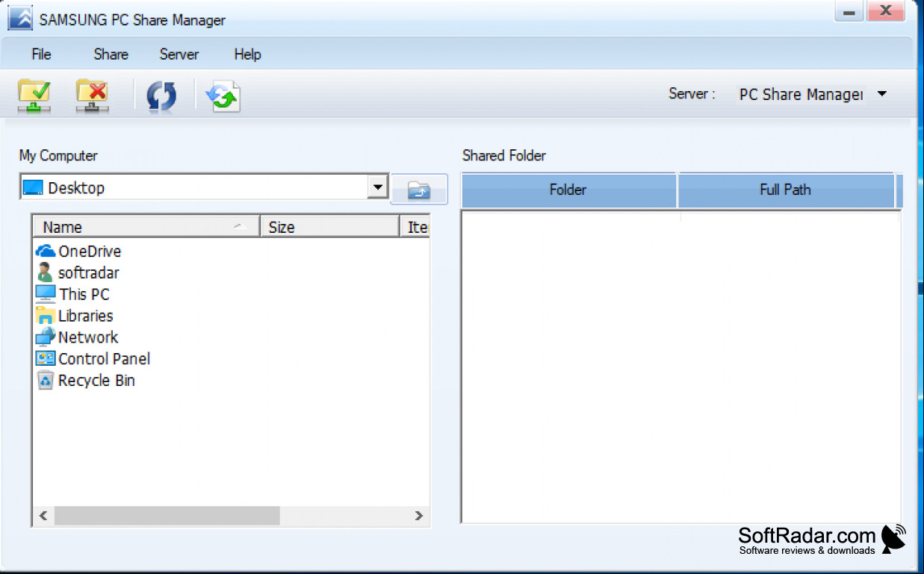The height and width of the screenshot is (574, 924).
Task: Expand the Desktop location dropdown
Action: tap(378, 187)
